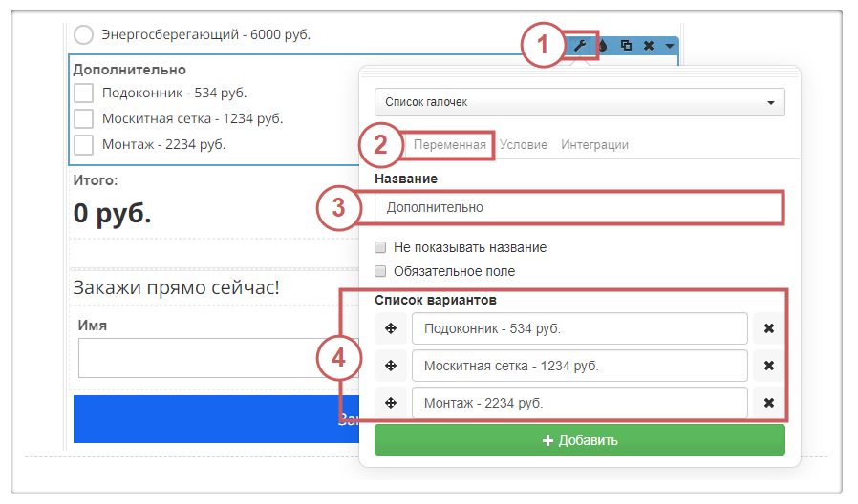The height and width of the screenshot is (504, 858).
Task: Open the 'Интеграции' tab
Action: 594,145
